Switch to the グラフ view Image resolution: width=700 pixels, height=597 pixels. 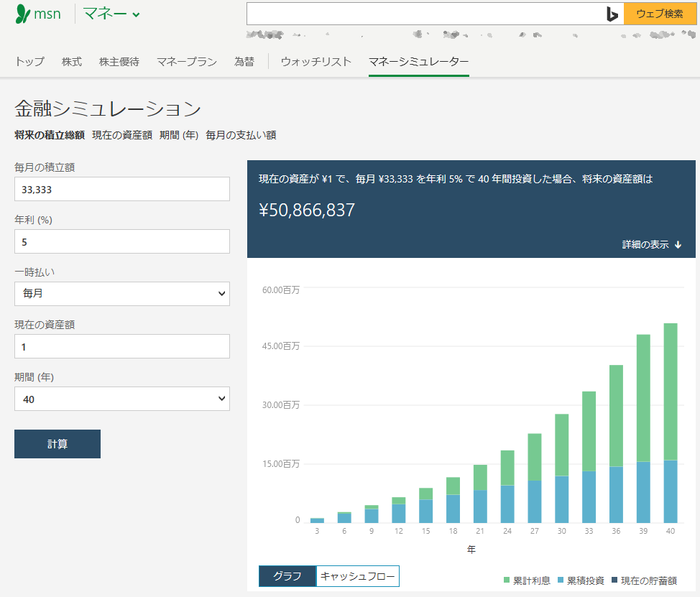click(x=287, y=576)
